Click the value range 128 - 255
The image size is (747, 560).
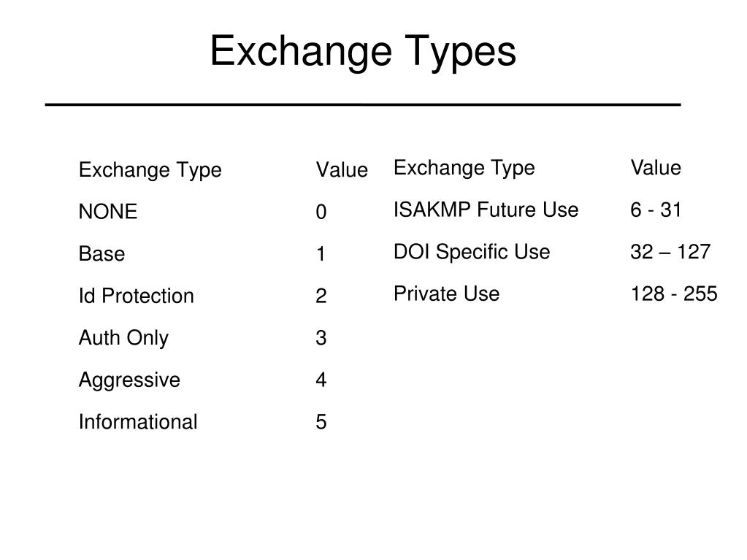point(674,294)
